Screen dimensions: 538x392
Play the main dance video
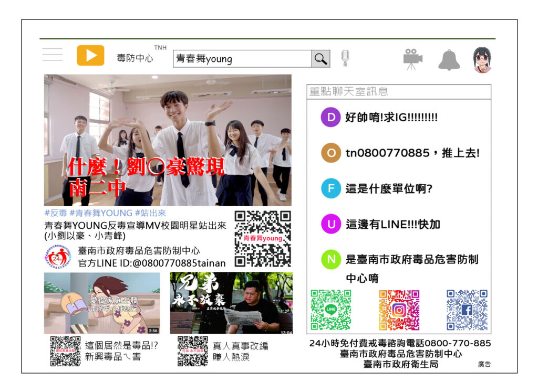(x=168, y=140)
